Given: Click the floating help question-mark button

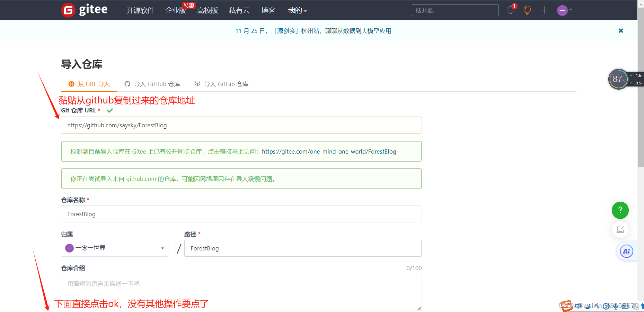Looking at the screenshot, I should [x=620, y=210].
